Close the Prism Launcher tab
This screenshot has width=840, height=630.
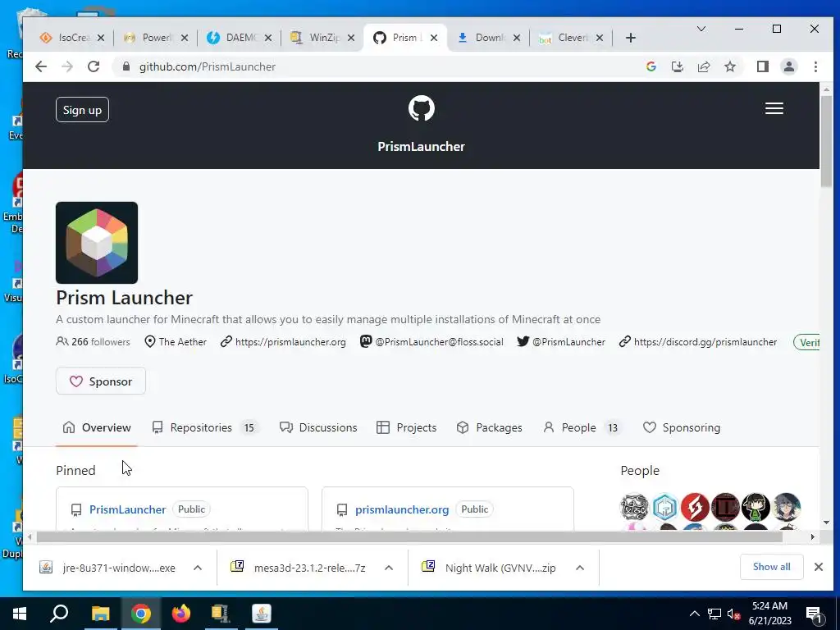point(434,38)
